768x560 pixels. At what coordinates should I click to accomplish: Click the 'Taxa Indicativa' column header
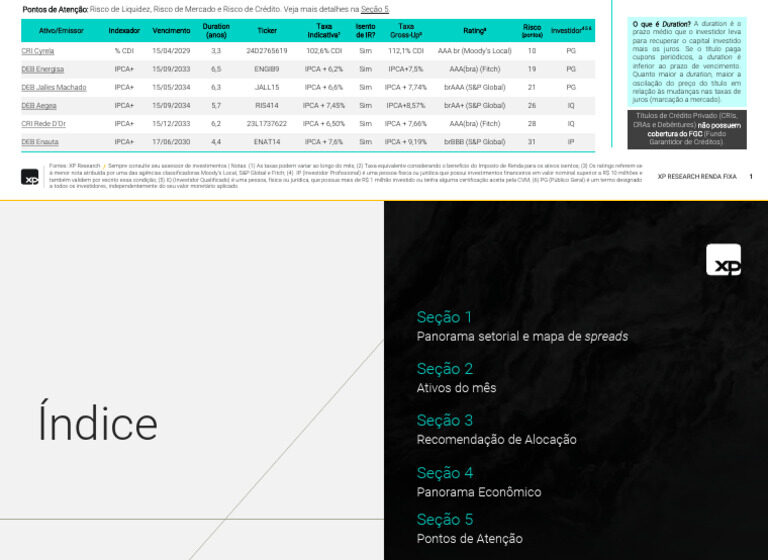[324, 30]
